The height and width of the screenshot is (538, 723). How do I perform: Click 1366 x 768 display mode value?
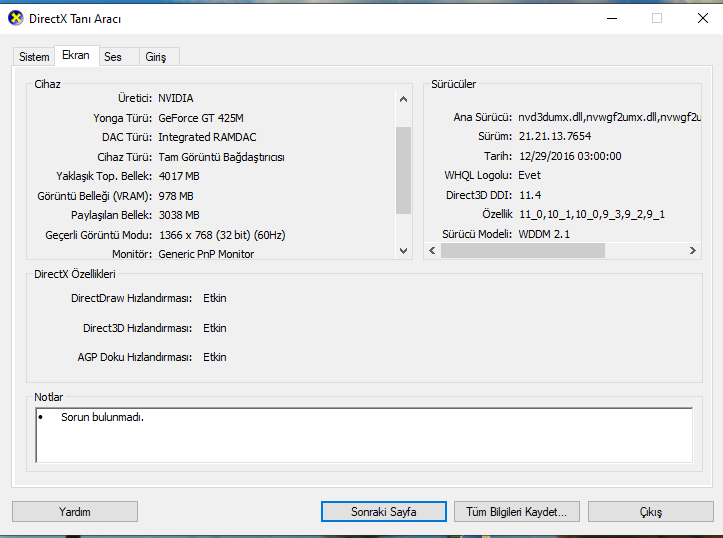click(x=222, y=235)
